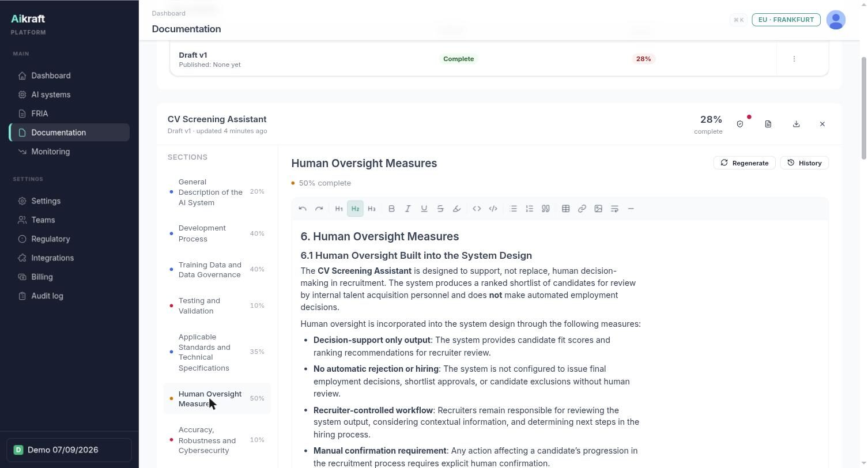Click the 28% badge in Draft v1 row

point(643,59)
